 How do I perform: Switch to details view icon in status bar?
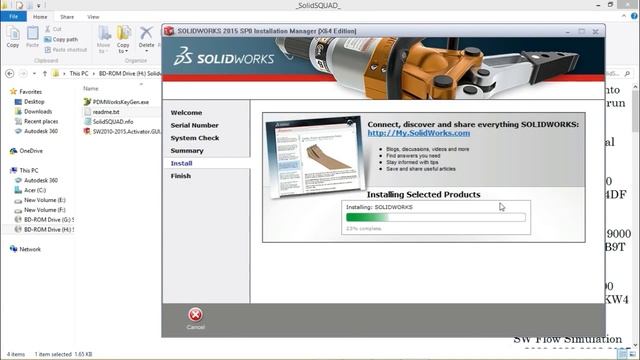(622, 354)
